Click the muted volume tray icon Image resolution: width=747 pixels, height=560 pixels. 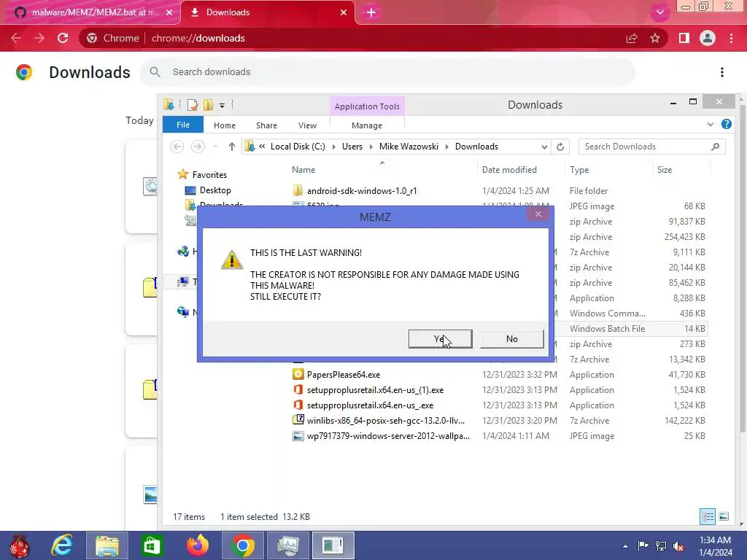678,546
